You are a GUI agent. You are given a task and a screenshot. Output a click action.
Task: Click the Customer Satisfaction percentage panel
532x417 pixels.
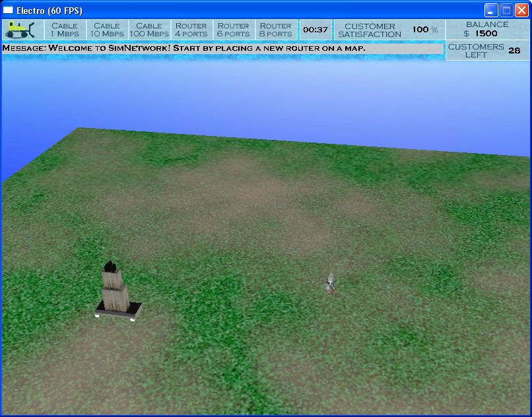click(x=389, y=30)
